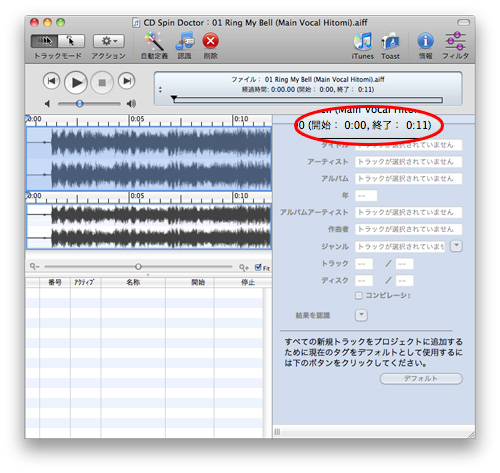Click the 作曲者 composer field
Image resolution: width=500 pixels, height=473 pixels.
[x=409, y=229]
